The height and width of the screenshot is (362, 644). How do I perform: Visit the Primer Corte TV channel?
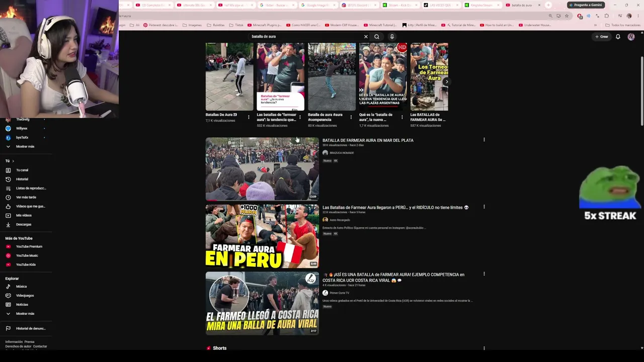[339, 293]
